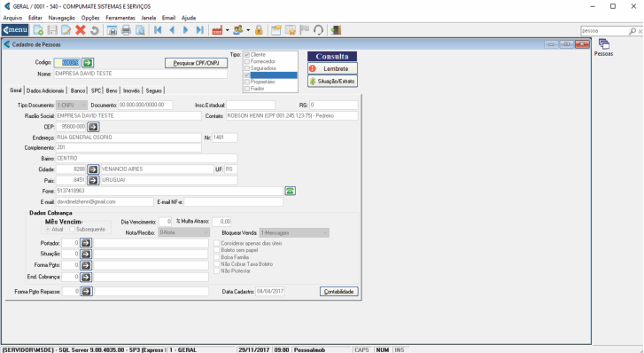Undo changes with the grey circular arrow icon
Screen dimensions: 644x353
tap(94, 30)
